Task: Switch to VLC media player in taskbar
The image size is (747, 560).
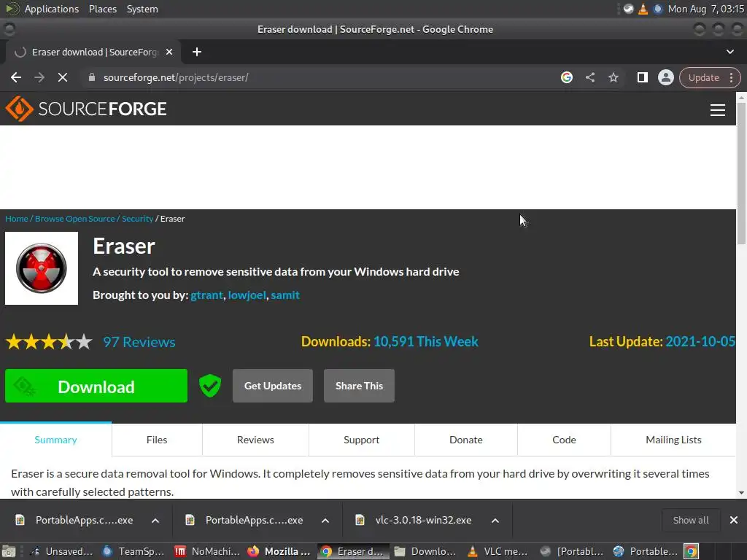Action: [x=499, y=551]
